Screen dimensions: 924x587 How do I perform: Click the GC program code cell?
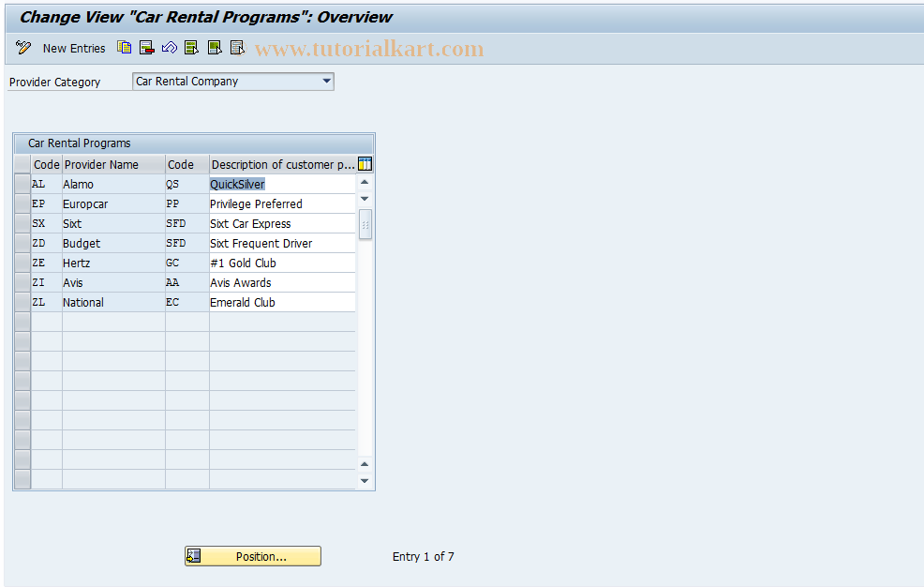[187, 263]
